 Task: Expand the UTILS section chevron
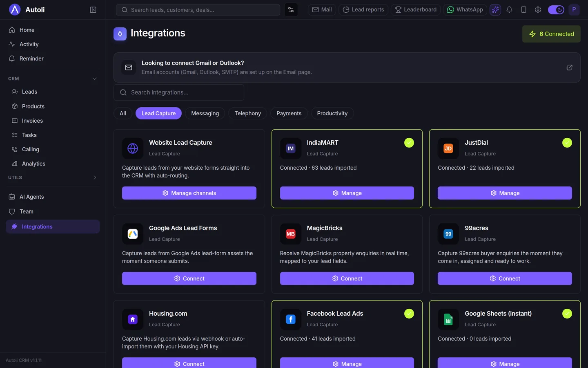pyautogui.click(x=95, y=177)
